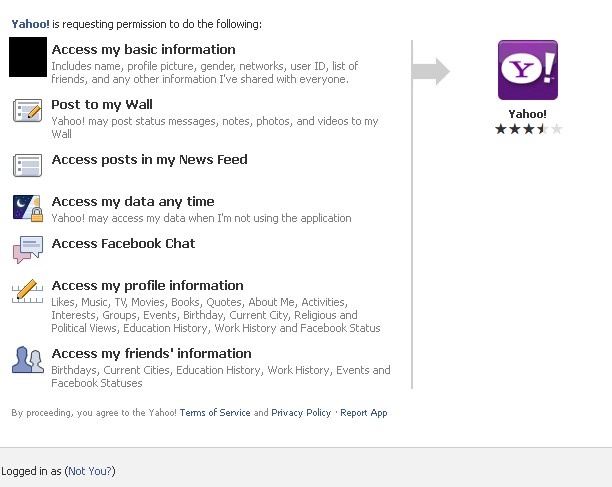Open the Yahoo! Terms of Service link
This screenshot has height=487, width=612.
pyautogui.click(x=215, y=413)
